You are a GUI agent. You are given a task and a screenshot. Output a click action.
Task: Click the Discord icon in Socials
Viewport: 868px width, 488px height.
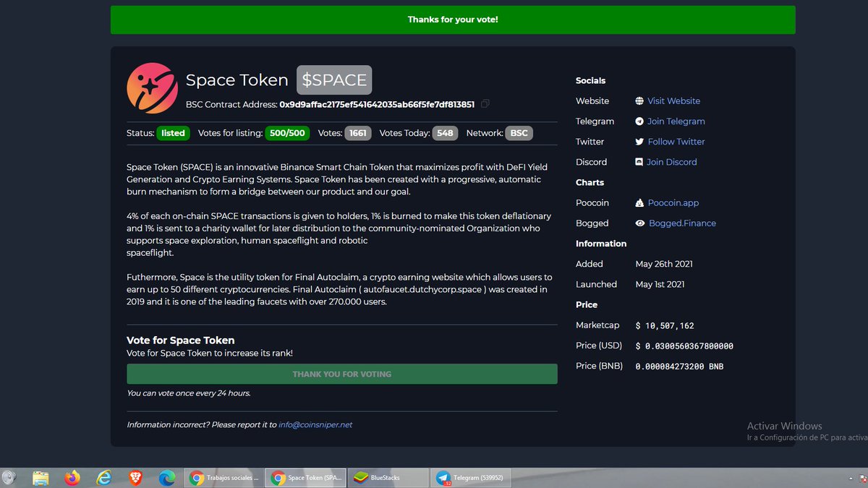639,162
